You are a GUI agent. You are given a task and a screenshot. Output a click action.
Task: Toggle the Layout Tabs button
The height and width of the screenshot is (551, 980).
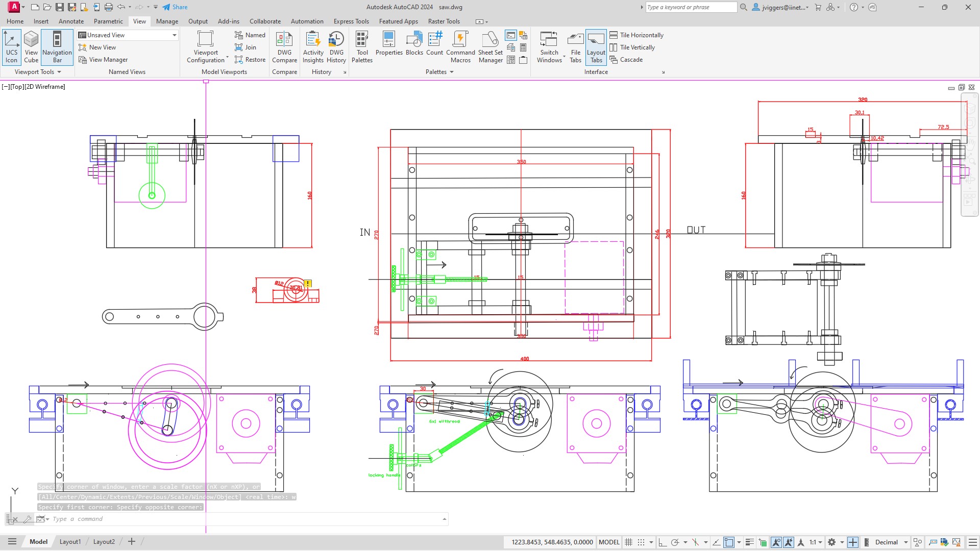coord(596,46)
